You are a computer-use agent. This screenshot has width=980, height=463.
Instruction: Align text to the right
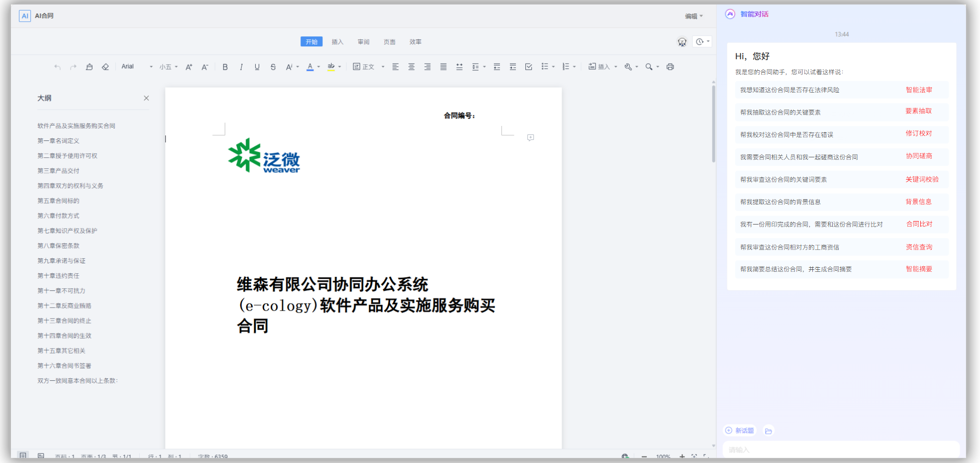[427, 67]
